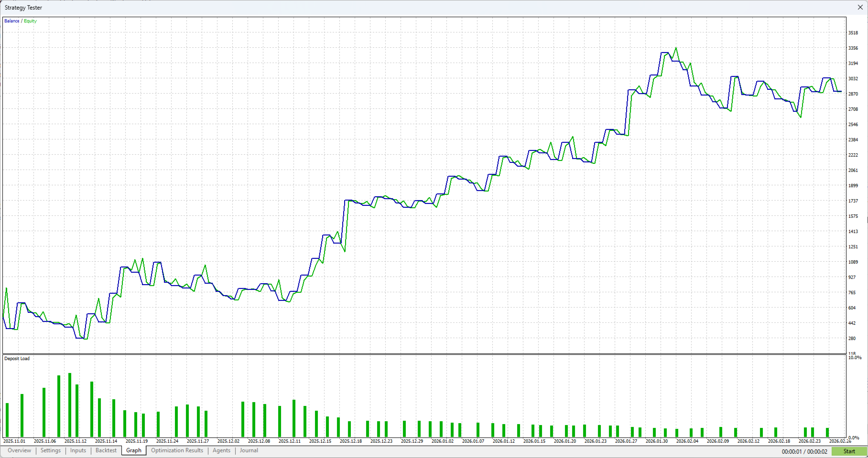Click the 280 axis value
Screen dimensions: 868x458
[x=852, y=339]
